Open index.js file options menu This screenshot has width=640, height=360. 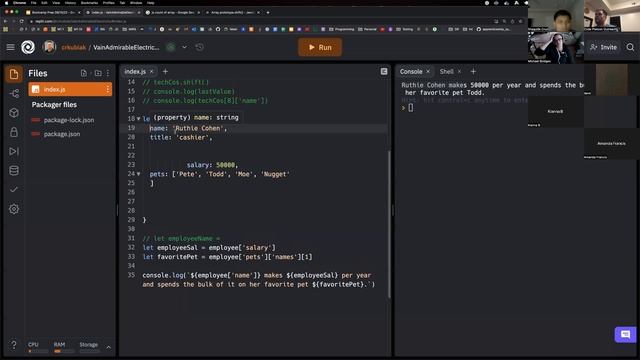(108, 89)
